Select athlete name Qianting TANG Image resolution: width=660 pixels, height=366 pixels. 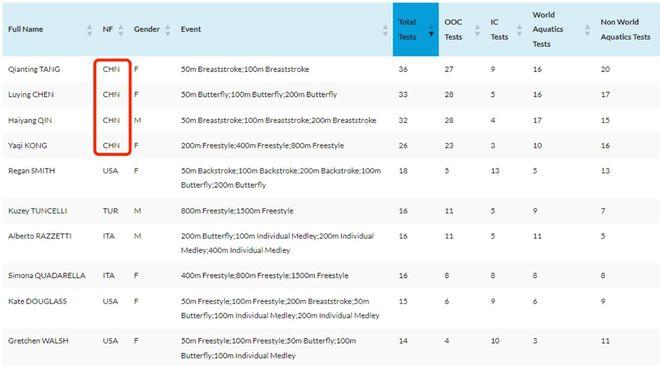[34, 69]
